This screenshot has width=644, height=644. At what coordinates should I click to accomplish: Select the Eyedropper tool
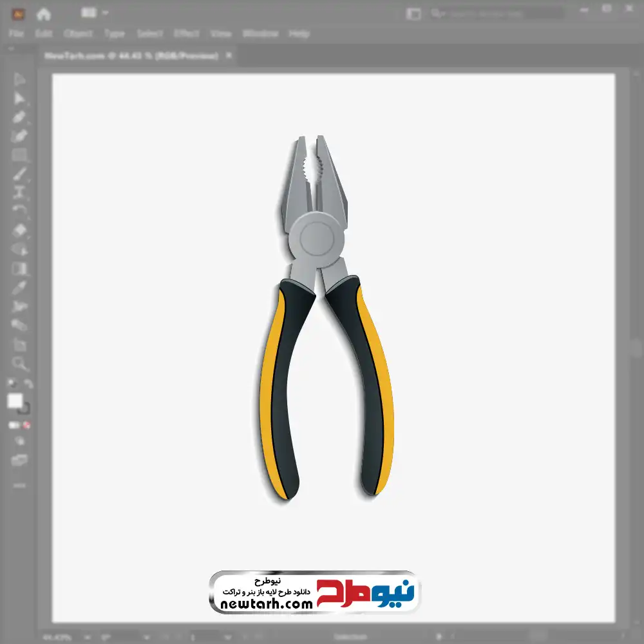[x=19, y=287]
